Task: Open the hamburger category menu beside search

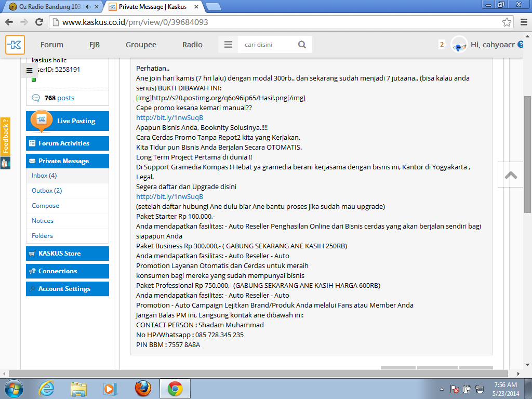Action: (228, 45)
